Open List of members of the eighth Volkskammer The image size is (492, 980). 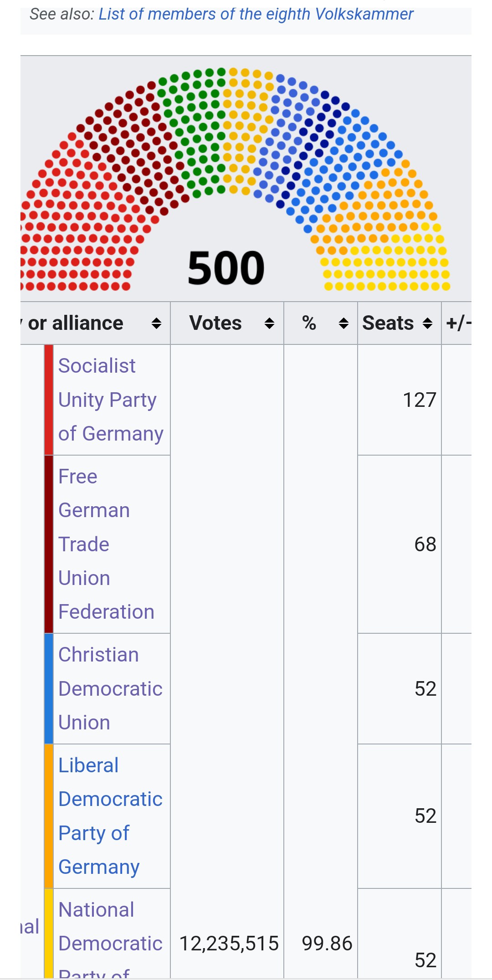[256, 14]
